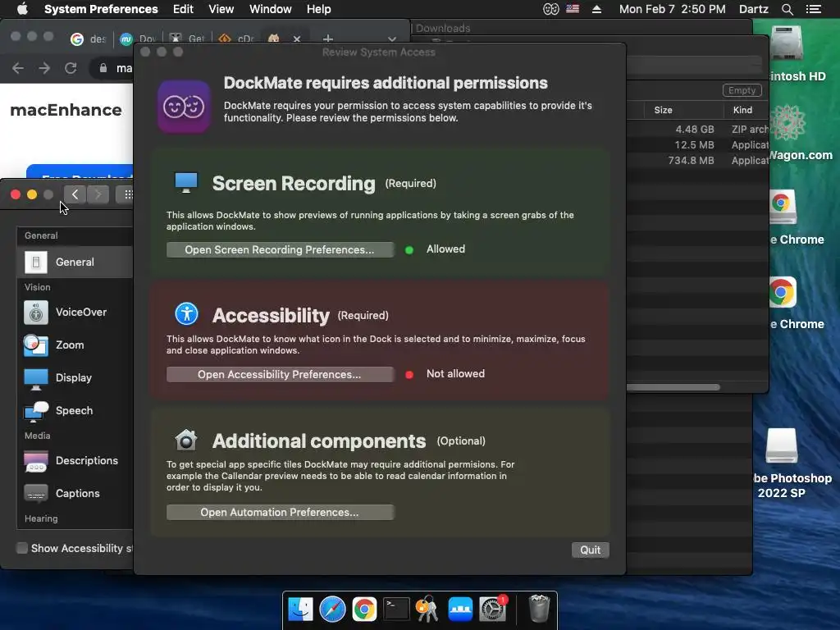Click the Apple menu logo
Image resolution: width=840 pixels, height=630 pixels.
pos(22,9)
